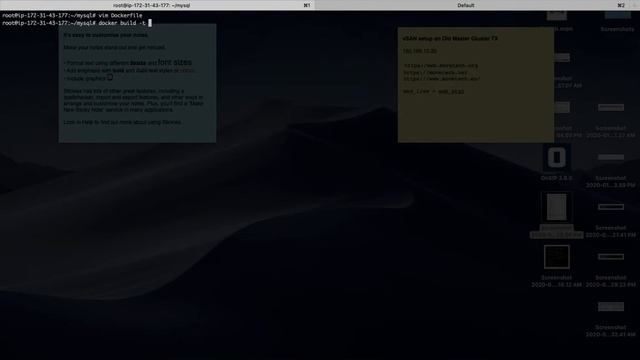Click the 'Include graphics' line in Stickies note
640x360 pixels.
click(88, 78)
